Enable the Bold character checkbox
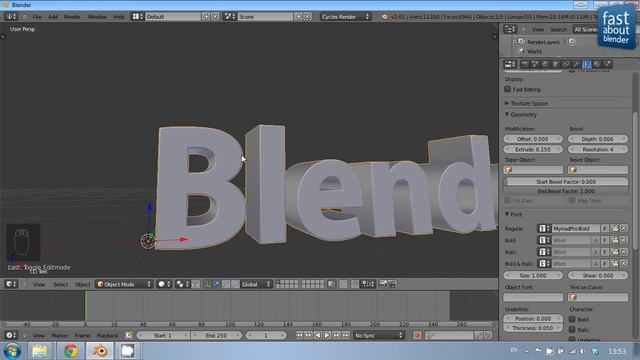This screenshot has width=640, height=360. click(572, 319)
